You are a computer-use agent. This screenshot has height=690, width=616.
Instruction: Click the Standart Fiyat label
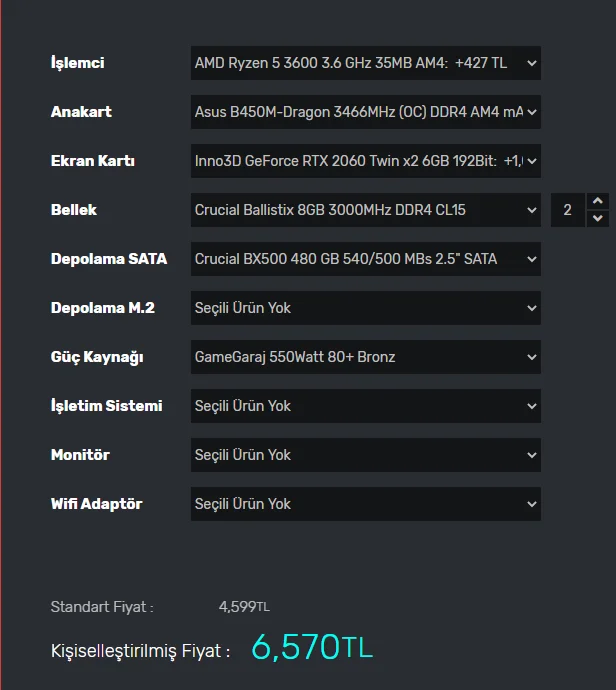[x=102, y=607]
